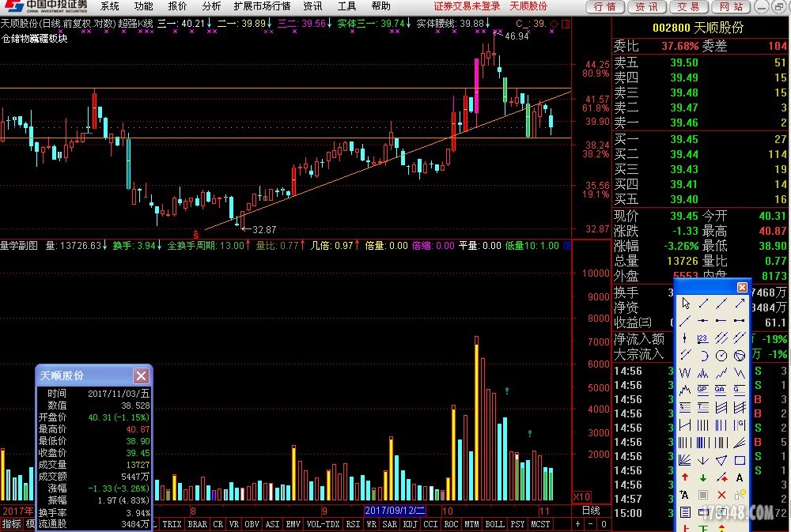Switch to the MCST indicator tab

539,524
